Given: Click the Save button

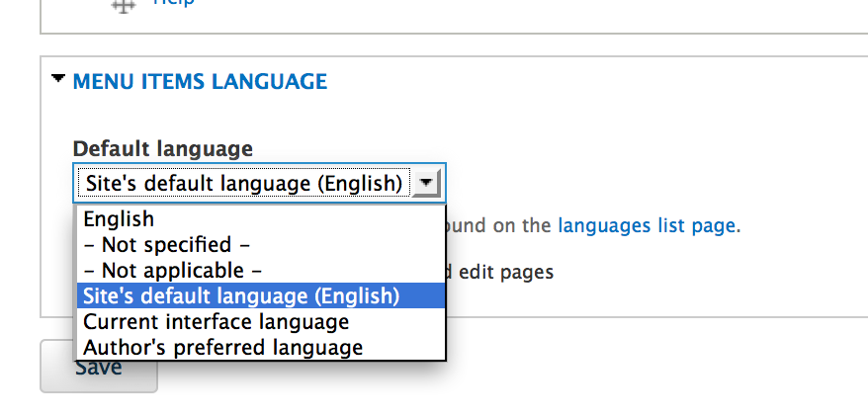Looking at the screenshot, I should pyautogui.click(x=99, y=367).
